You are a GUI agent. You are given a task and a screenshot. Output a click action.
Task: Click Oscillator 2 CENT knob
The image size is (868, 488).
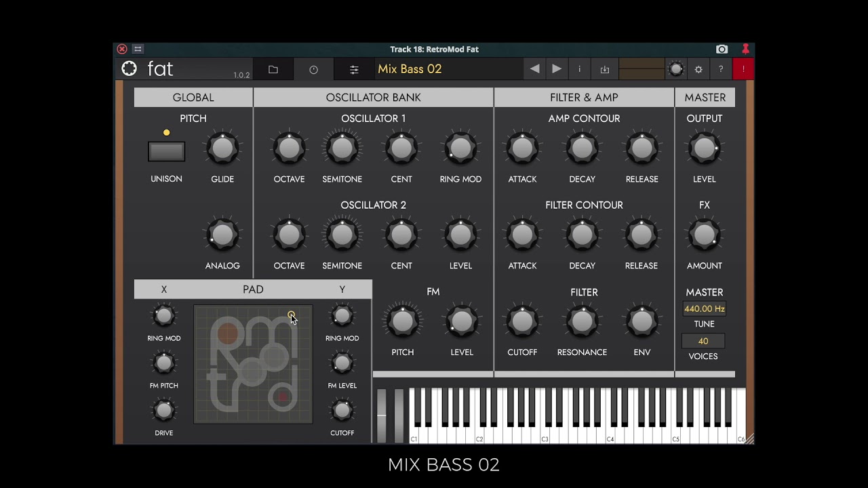coord(401,235)
